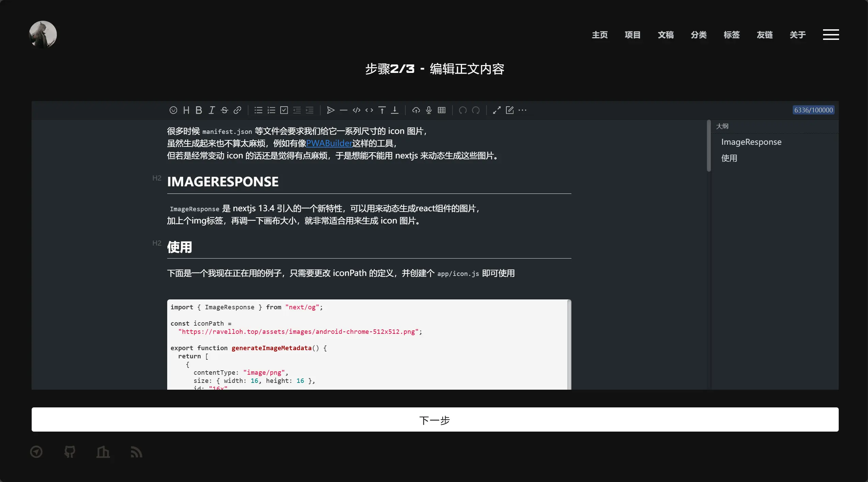
Task: Open the emoji picker in toolbar
Action: tap(173, 110)
